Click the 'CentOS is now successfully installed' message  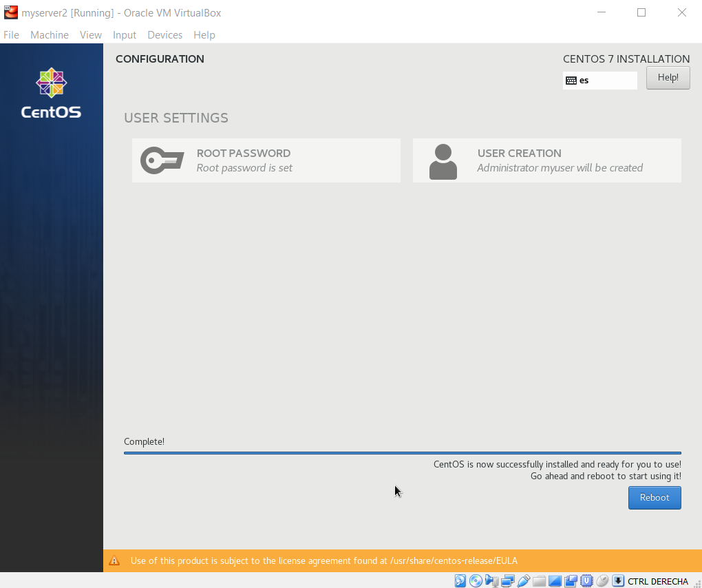[557, 464]
